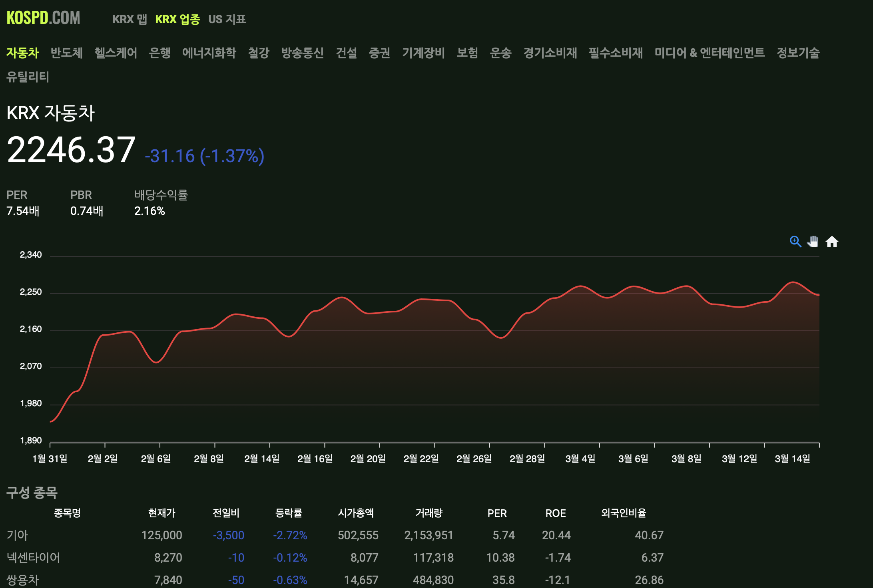Select the pan hand tool icon

pos(813,242)
